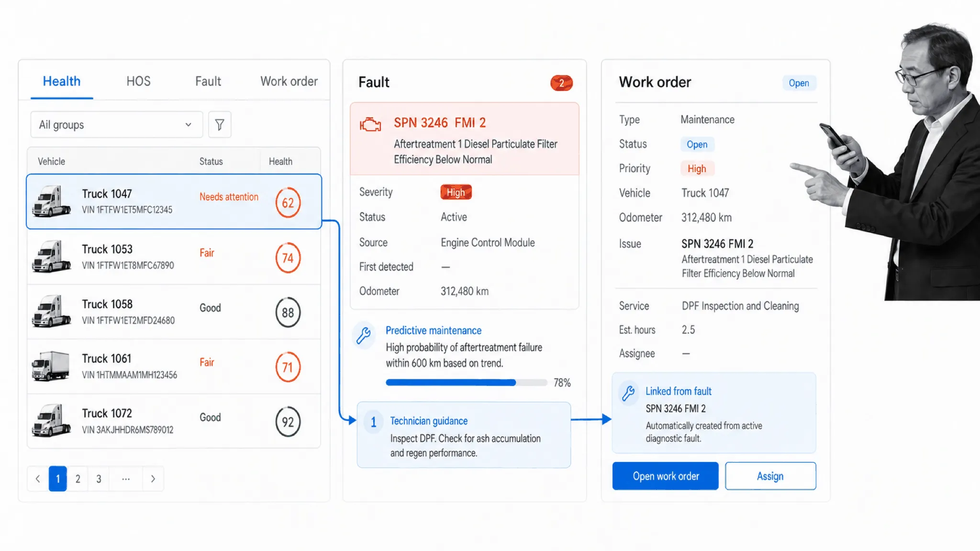Image resolution: width=980 pixels, height=551 pixels.
Task: Click the Open work order button
Action: pyautogui.click(x=666, y=476)
